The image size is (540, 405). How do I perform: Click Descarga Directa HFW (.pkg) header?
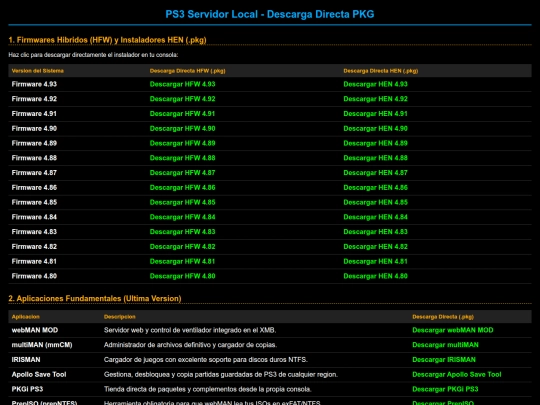point(187,71)
